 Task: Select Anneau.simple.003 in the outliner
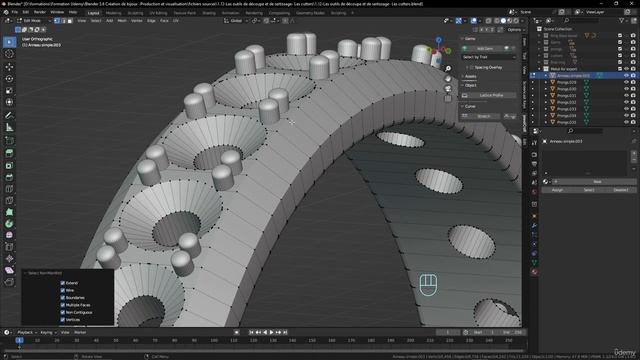(573, 76)
